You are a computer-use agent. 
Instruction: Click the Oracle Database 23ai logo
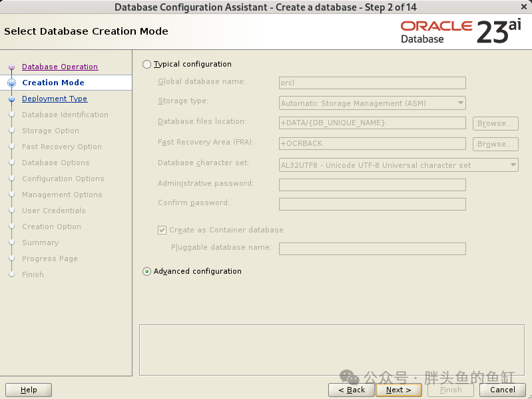[461, 31]
